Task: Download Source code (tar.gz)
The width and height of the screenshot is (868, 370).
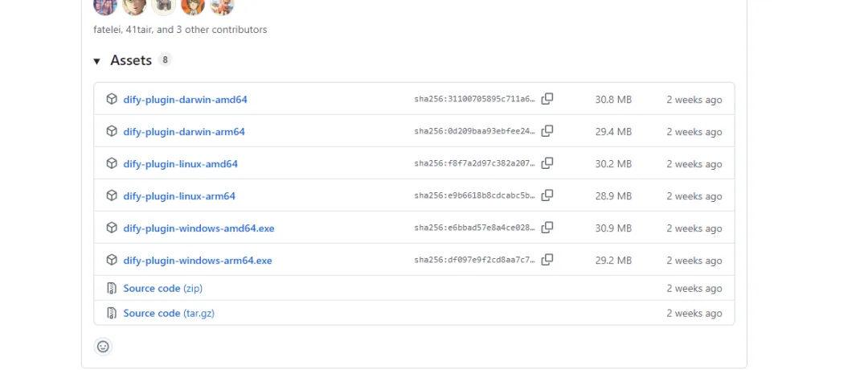Action: [169, 313]
